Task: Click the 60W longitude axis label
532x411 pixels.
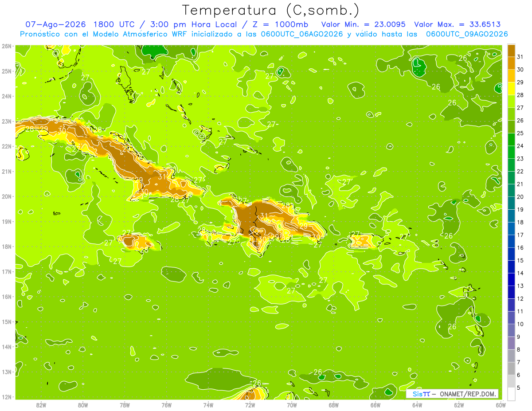Action: (x=501, y=405)
